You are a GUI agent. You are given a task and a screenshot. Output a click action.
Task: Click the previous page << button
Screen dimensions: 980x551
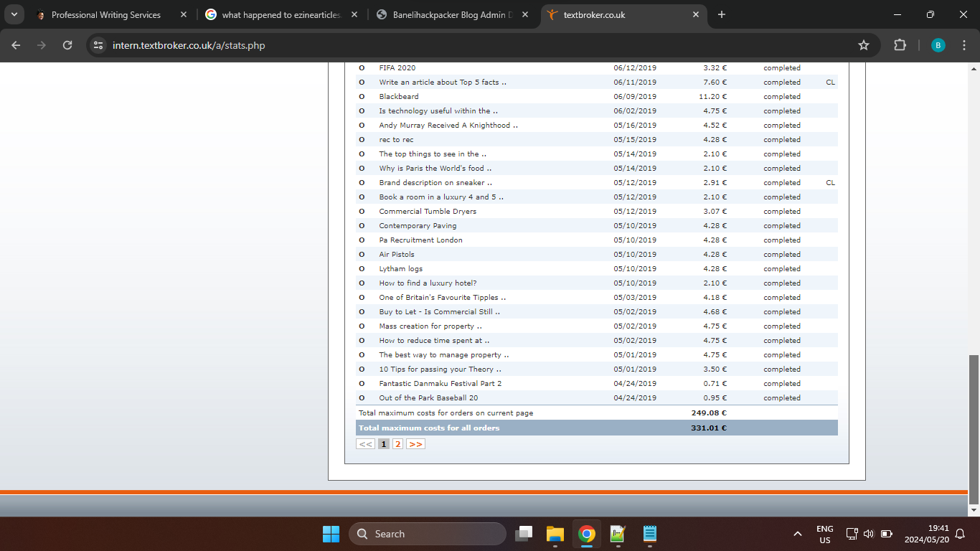365,444
